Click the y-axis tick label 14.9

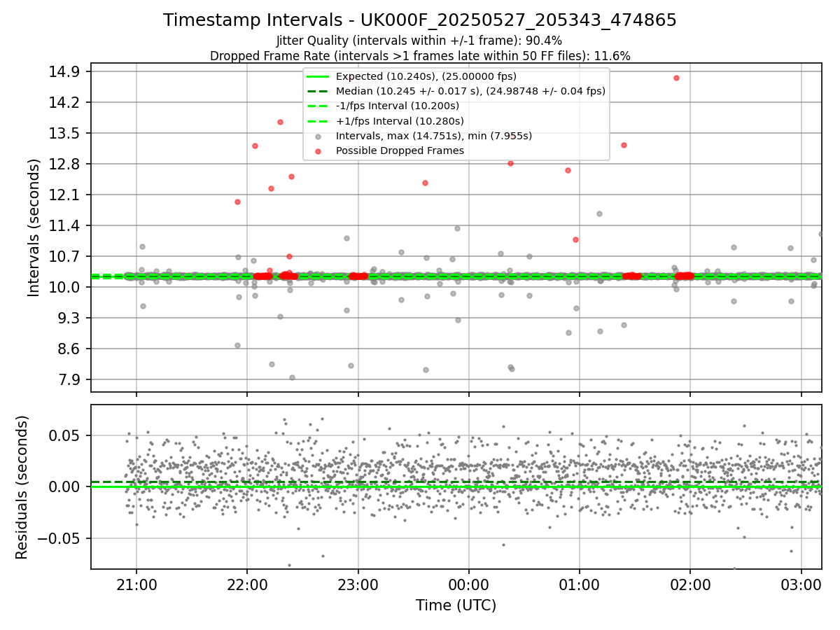(66, 71)
